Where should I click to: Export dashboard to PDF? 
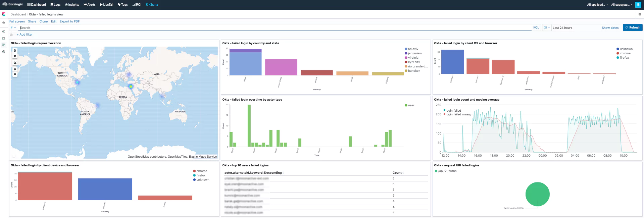pos(70,21)
